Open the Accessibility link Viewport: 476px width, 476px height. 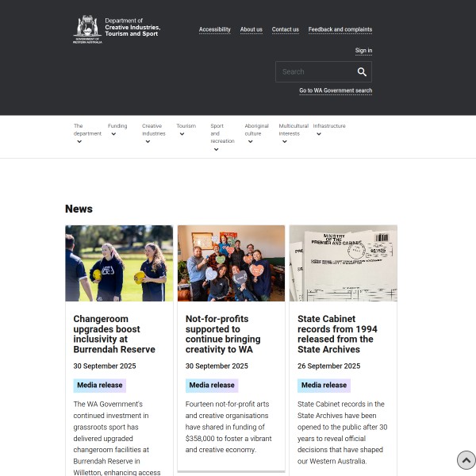coord(214,29)
